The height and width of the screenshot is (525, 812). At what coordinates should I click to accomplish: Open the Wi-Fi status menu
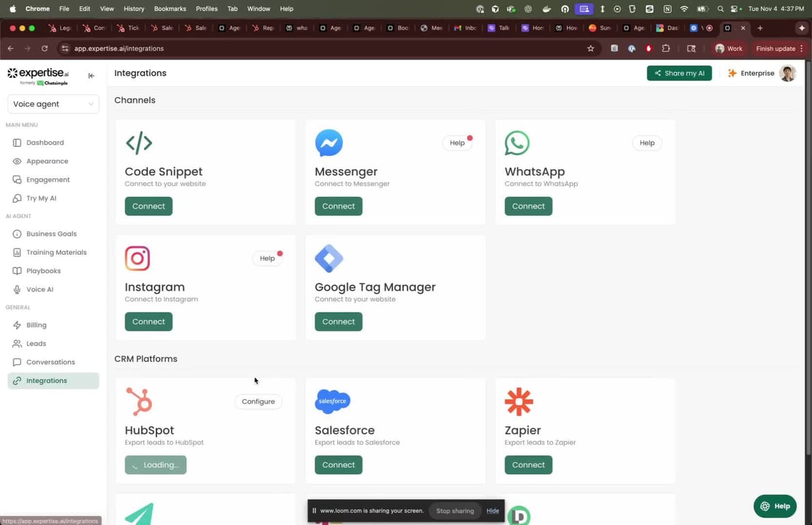pyautogui.click(x=684, y=9)
